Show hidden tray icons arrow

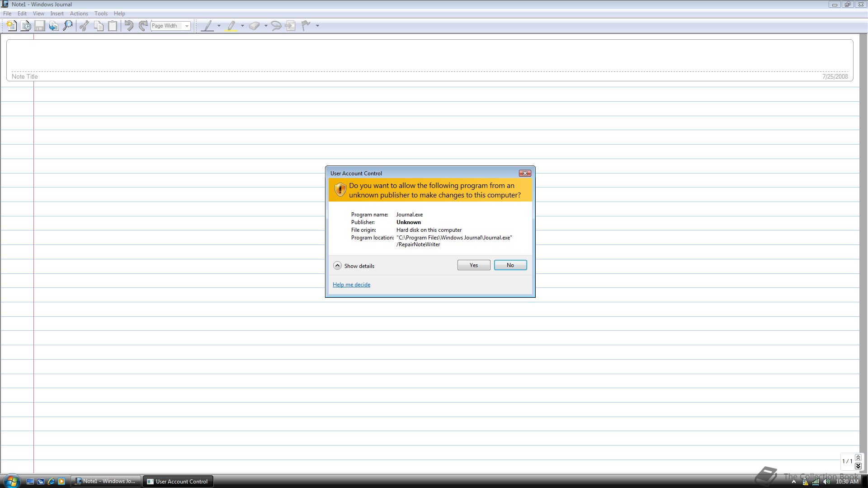pyautogui.click(x=793, y=482)
